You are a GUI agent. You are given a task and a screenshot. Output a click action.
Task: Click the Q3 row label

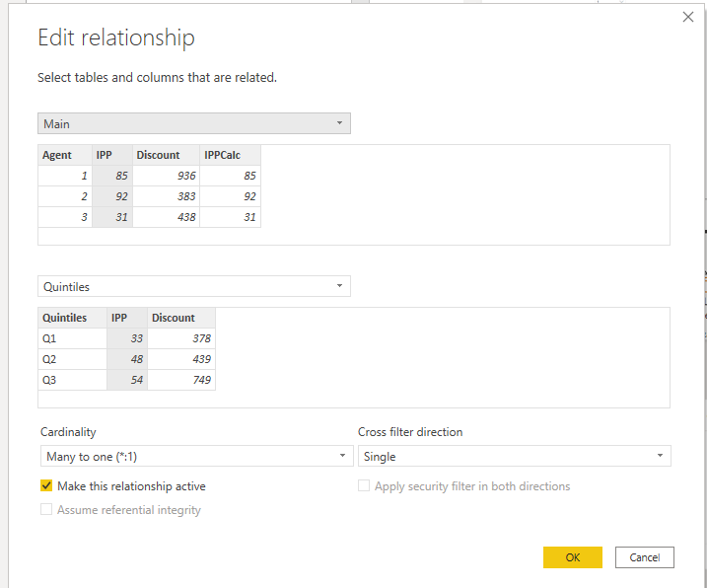tap(72, 380)
